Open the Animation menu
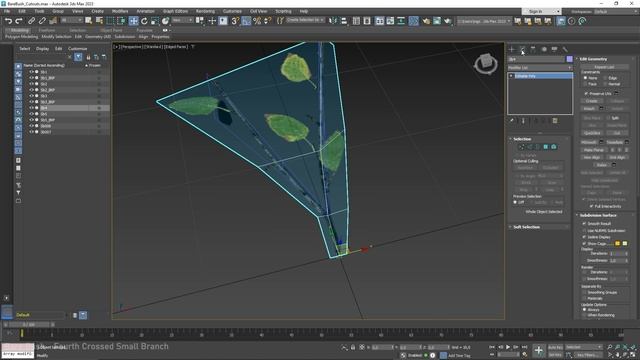 [145, 11]
